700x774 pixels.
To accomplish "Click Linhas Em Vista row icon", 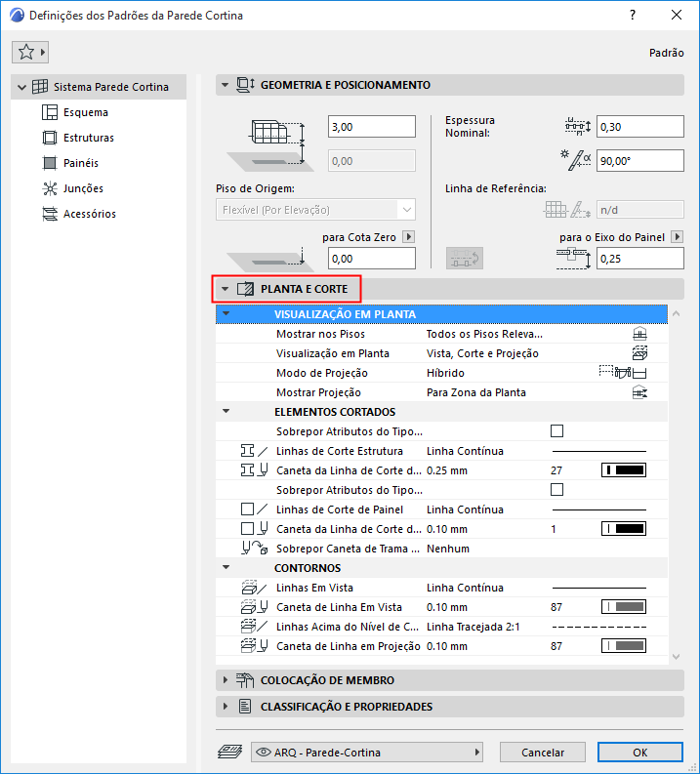I will 254,588.
